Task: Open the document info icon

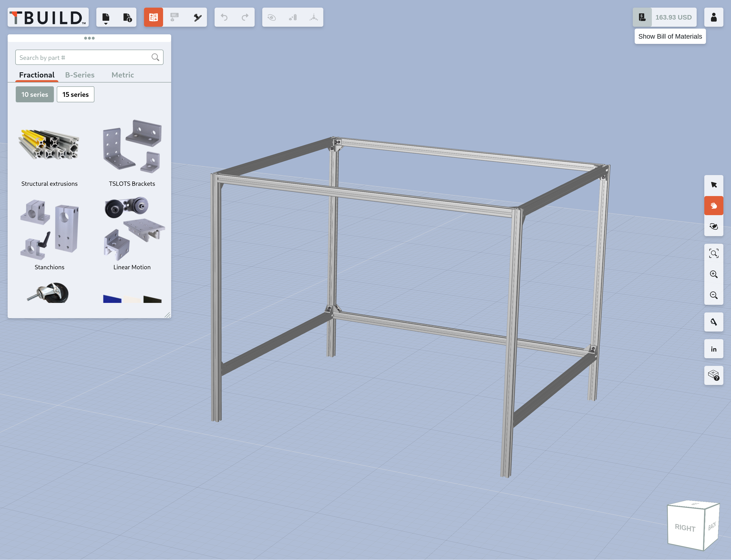Action: pyautogui.click(x=127, y=17)
